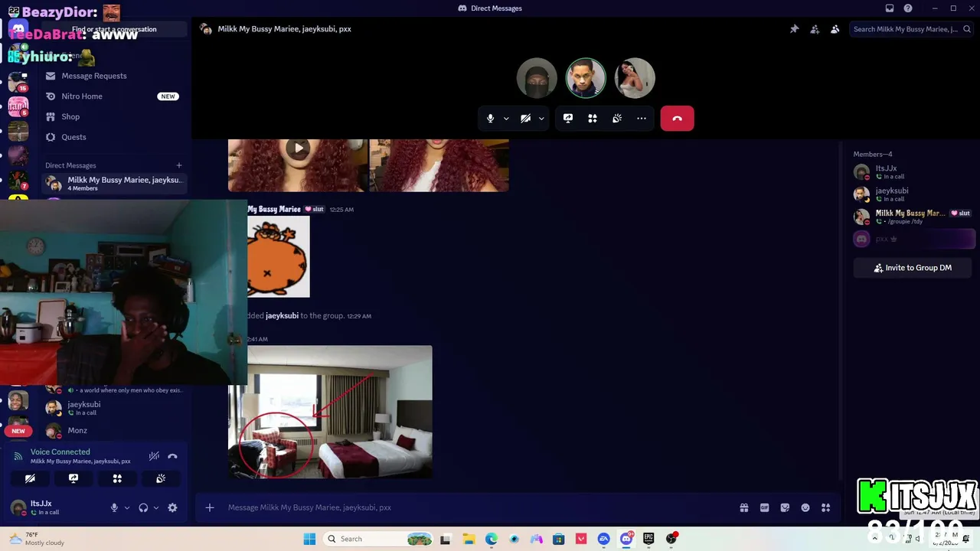This screenshot has width=980, height=551.
Task: Open soundboard from call controls
Action: tap(617, 119)
